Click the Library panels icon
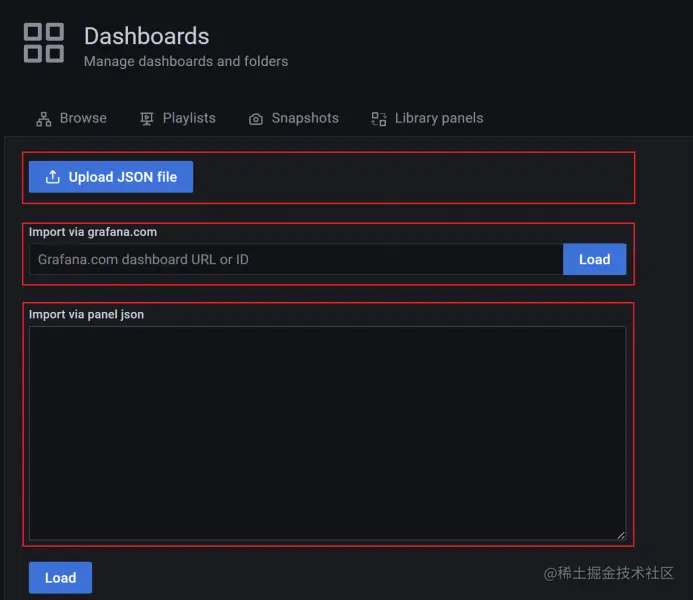This screenshot has height=600, width=693. (379, 119)
